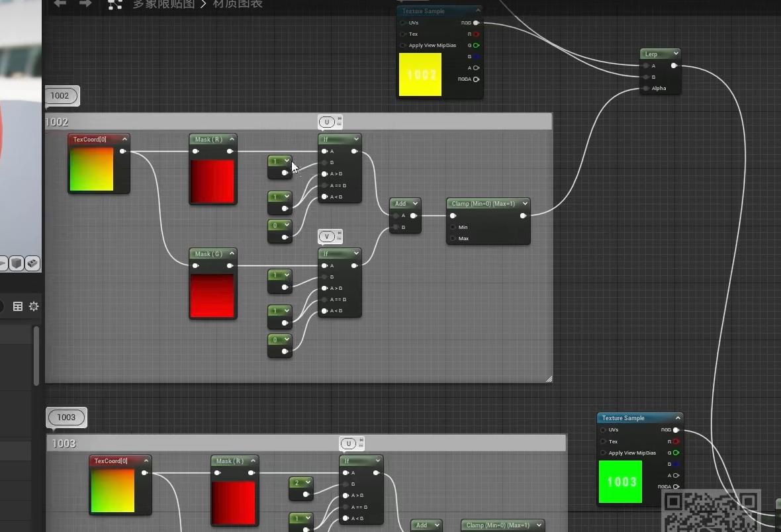Select the Texture Sample title of node 1003
Viewport: 781px width, 532px height.
[623, 418]
